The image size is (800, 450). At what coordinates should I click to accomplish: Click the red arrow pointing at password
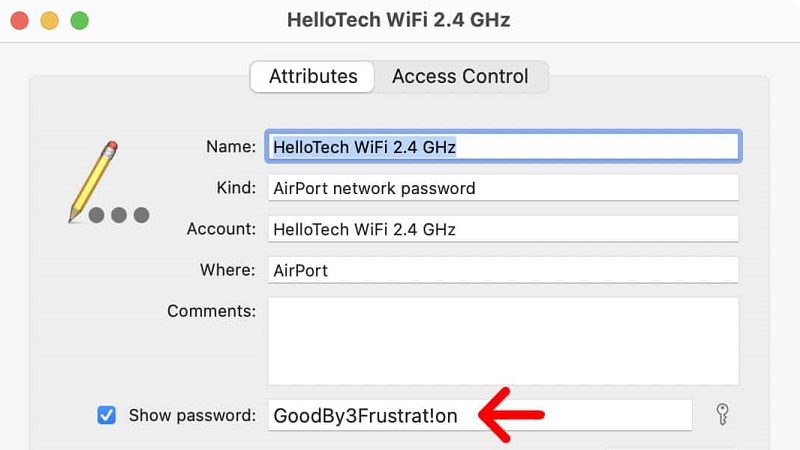pos(511,414)
